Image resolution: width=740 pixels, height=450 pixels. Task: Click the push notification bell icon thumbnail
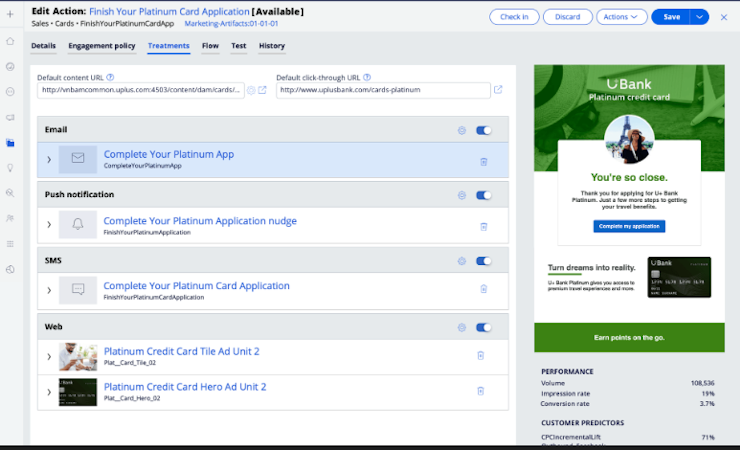tap(78, 225)
